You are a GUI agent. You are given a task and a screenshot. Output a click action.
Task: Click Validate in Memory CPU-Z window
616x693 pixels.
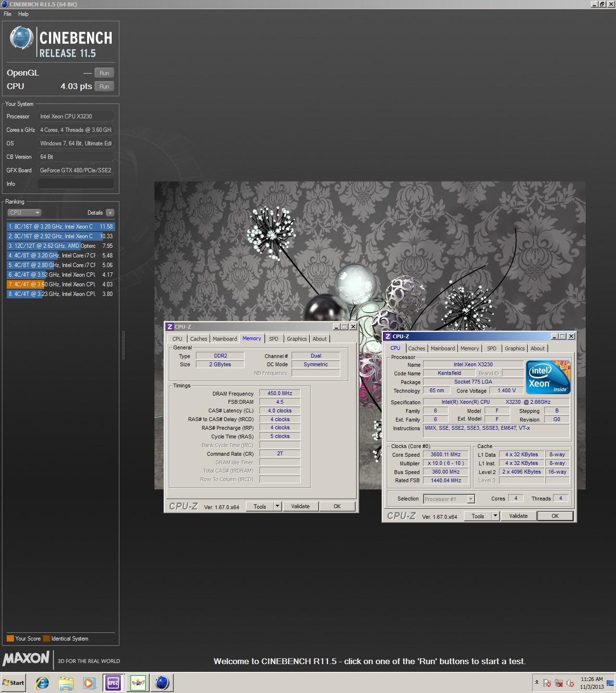(x=300, y=506)
